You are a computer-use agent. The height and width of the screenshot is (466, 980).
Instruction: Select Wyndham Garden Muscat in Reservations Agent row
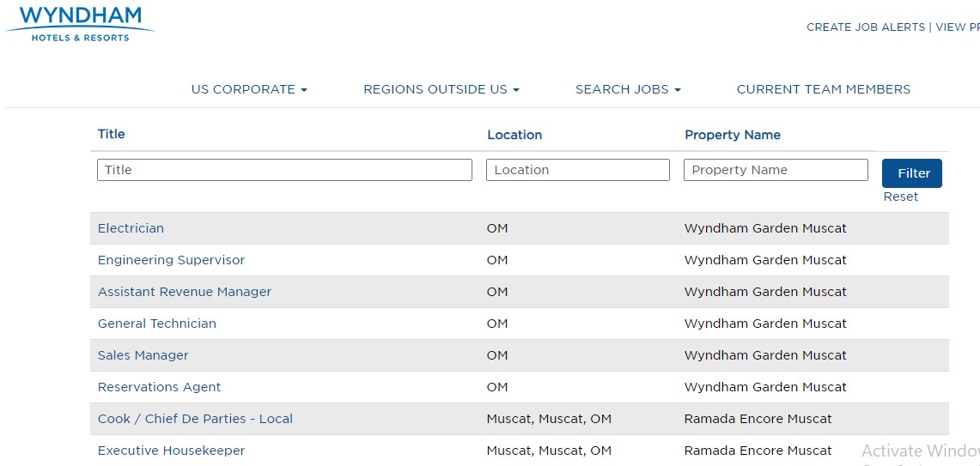point(765,387)
